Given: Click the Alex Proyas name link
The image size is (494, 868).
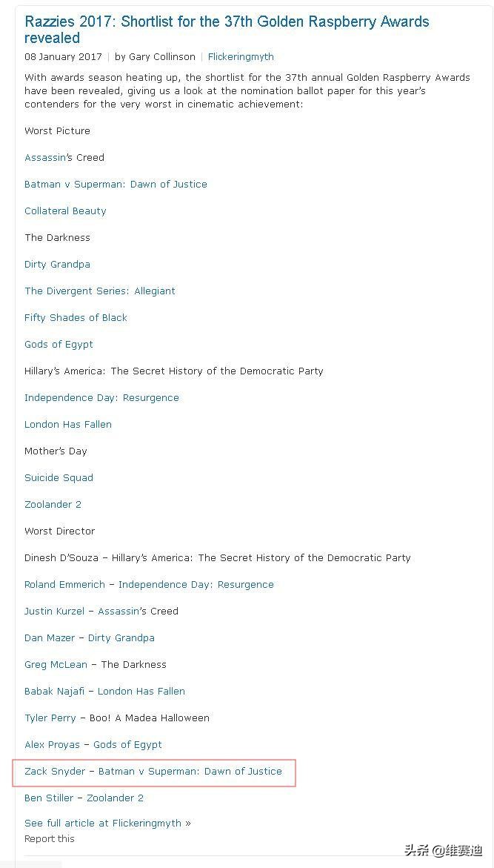Looking at the screenshot, I should tap(52, 744).
